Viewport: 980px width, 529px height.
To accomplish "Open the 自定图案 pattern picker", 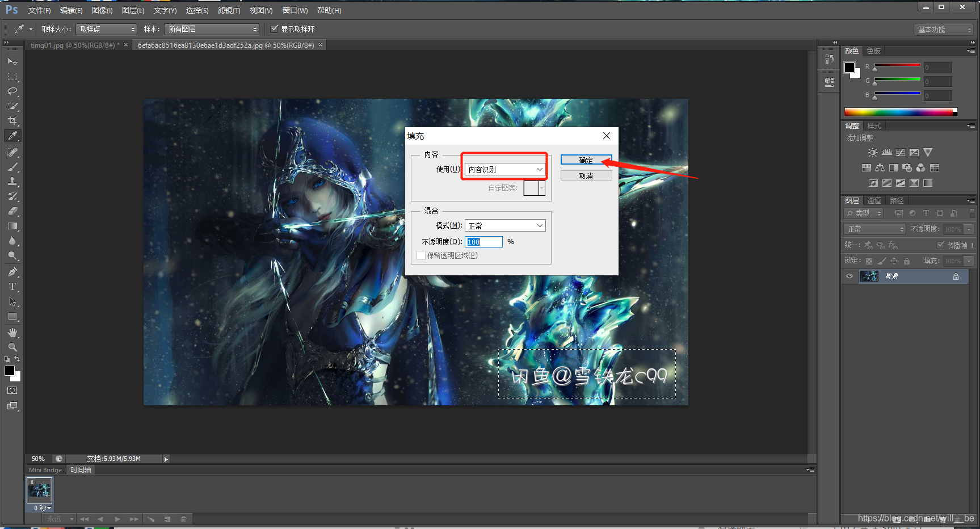I will [535, 188].
